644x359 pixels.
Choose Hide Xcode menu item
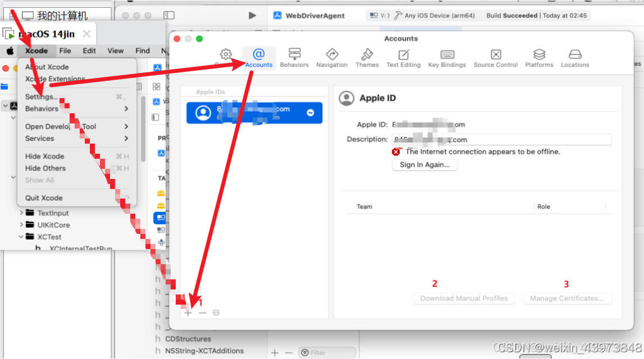[77, 157]
